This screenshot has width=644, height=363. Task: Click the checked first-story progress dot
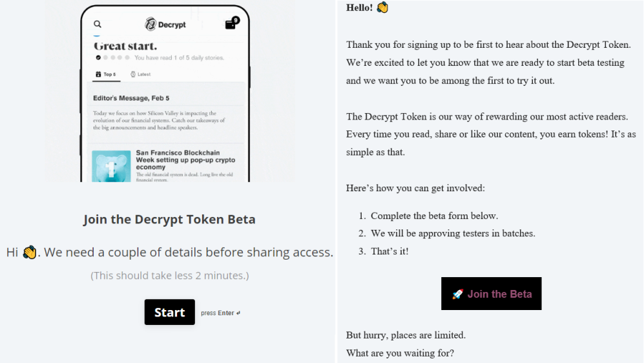98,57
